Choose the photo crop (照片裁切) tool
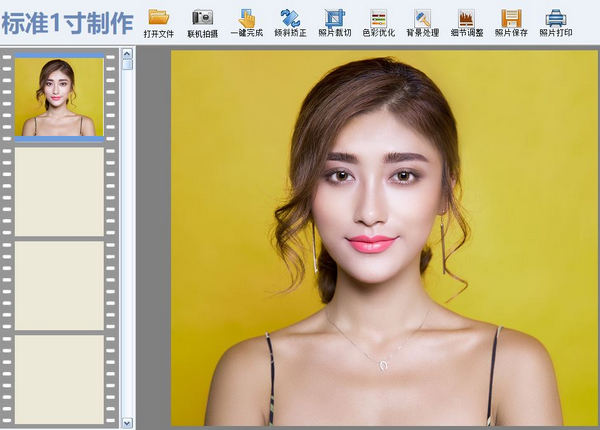 pos(334,17)
